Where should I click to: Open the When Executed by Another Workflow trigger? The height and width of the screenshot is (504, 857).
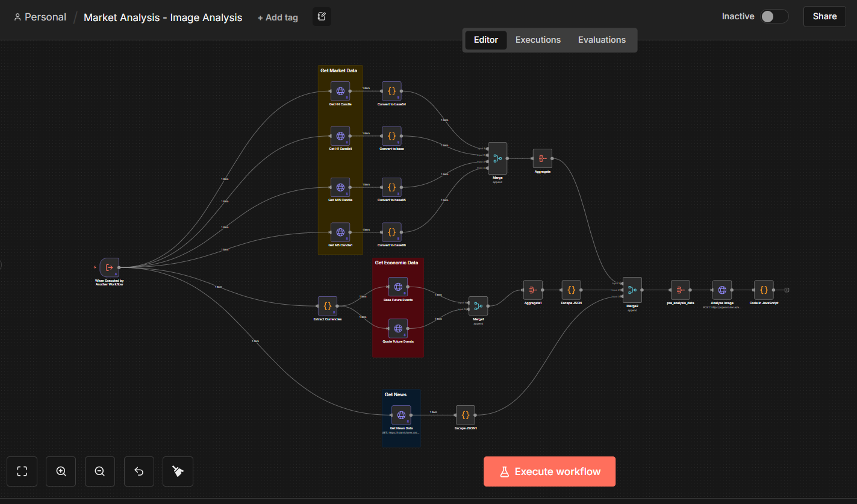(x=109, y=268)
